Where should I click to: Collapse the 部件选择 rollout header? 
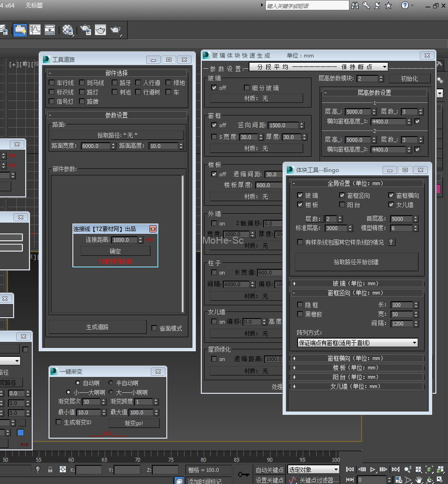click(116, 73)
